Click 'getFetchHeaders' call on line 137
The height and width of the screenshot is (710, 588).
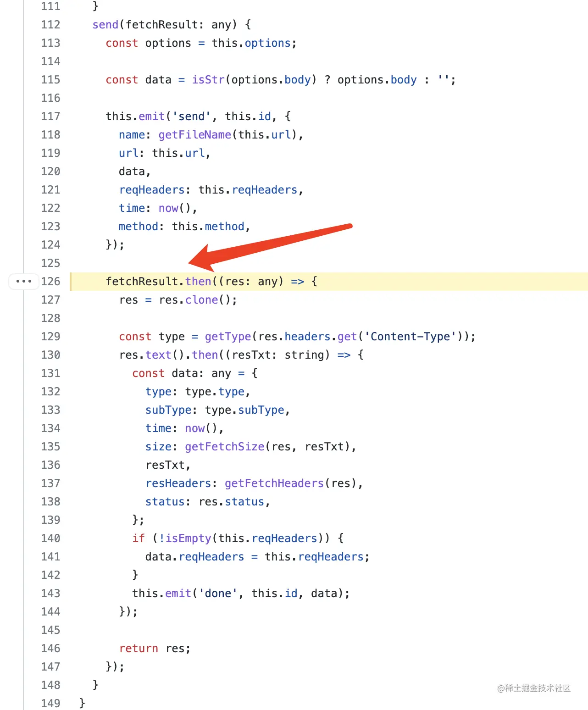coord(274,483)
